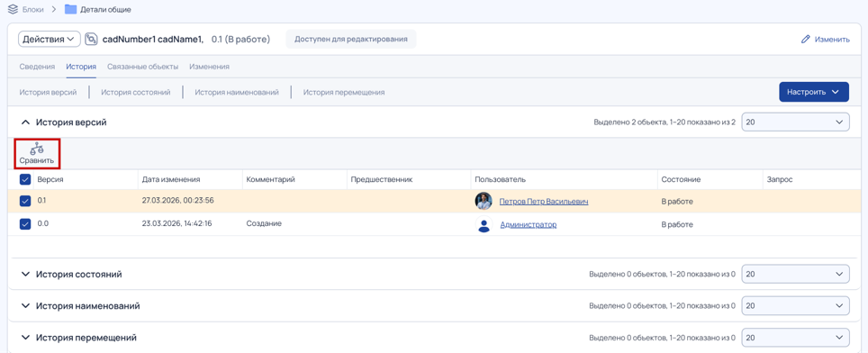Click the Сравнить compare icon
This screenshot has height=353, width=868.
click(x=37, y=149)
